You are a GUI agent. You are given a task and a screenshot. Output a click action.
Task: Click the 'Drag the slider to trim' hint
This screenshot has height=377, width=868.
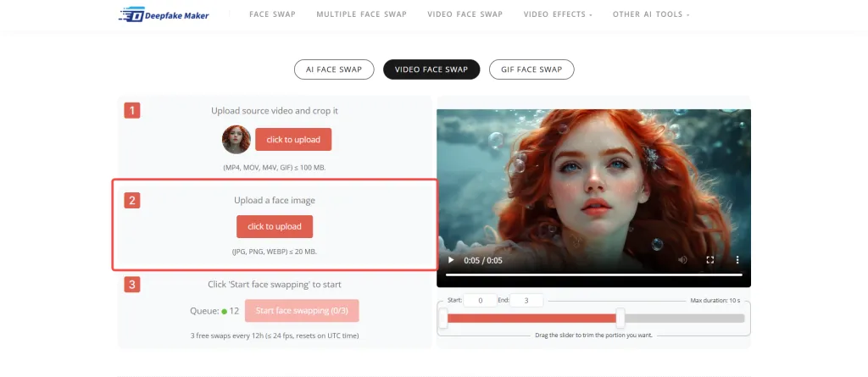593,335
